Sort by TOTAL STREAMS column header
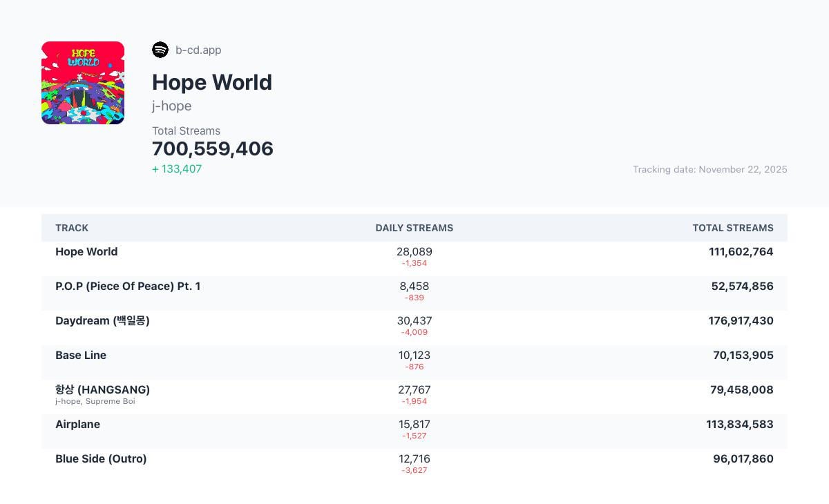Viewport: 829px width, 504px height. (733, 228)
